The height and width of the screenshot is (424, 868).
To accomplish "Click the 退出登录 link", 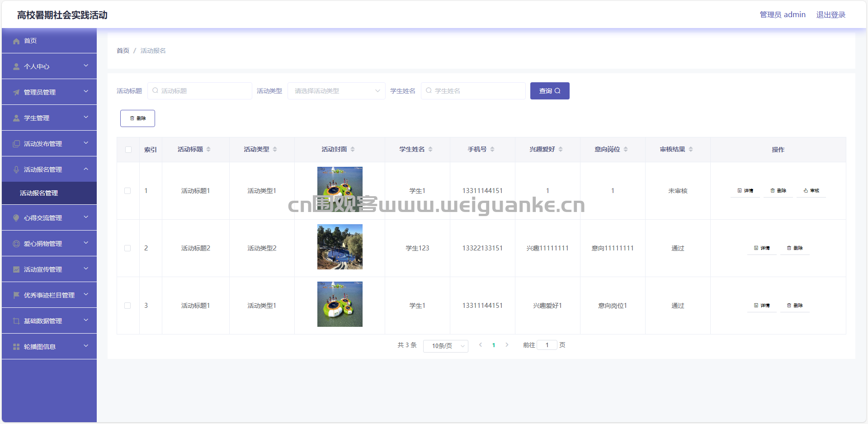I will pyautogui.click(x=830, y=15).
